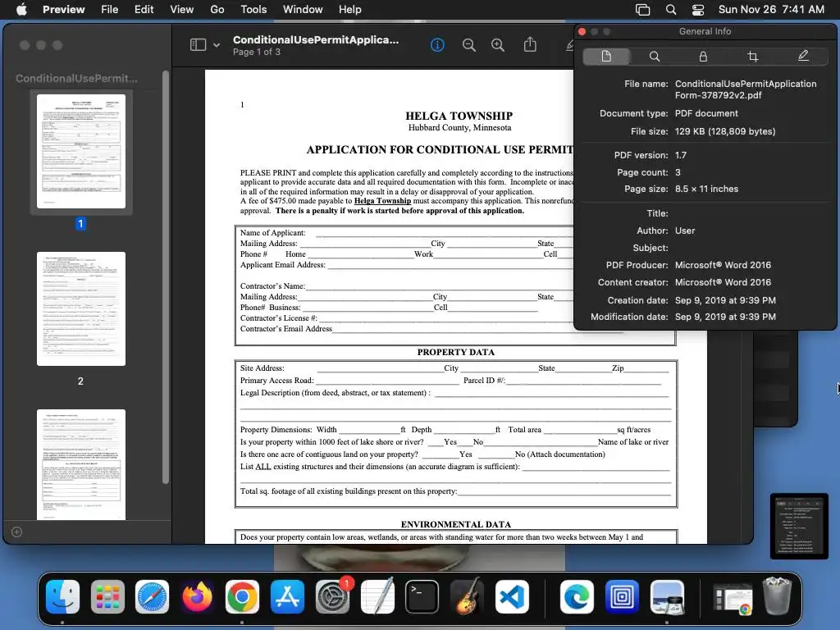Open the Share button in Preview toolbar
The width and height of the screenshot is (840, 630).
[530, 44]
